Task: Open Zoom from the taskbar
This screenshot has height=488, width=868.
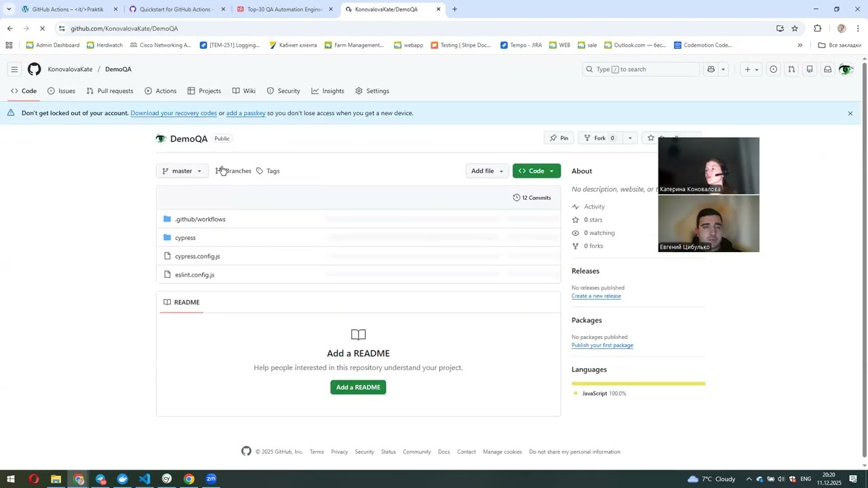Action: pos(211,479)
